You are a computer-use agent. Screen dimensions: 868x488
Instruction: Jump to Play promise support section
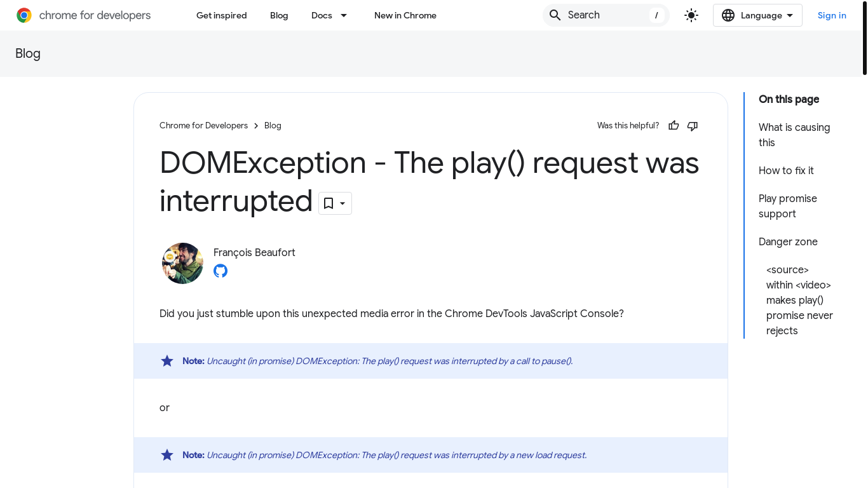pos(788,206)
